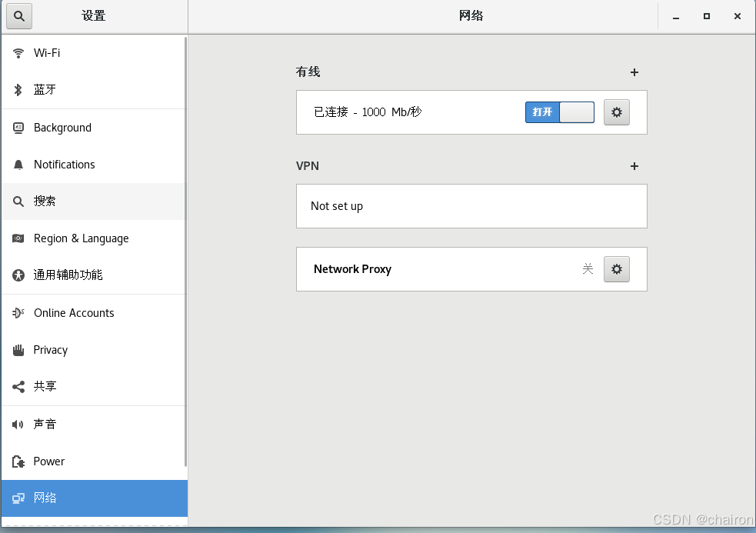756x533 pixels.
Task: Click the 搜索 magnifier icon in sidebar
Action: click(18, 202)
